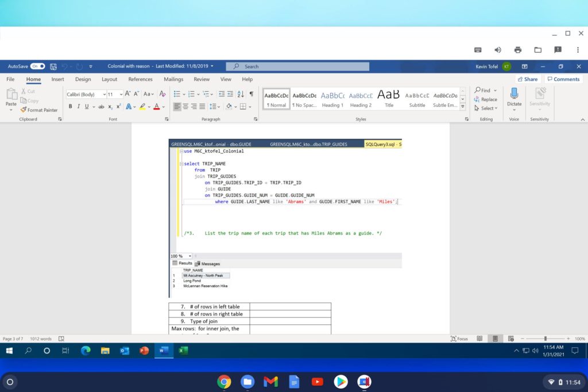The width and height of the screenshot is (588, 392).
Task: Open the File menu
Action: point(10,79)
